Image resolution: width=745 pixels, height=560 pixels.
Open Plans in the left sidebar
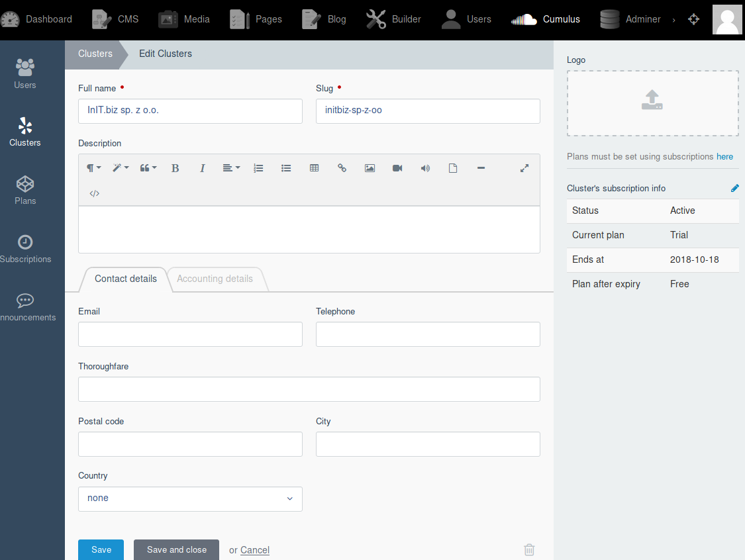(x=25, y=191)
